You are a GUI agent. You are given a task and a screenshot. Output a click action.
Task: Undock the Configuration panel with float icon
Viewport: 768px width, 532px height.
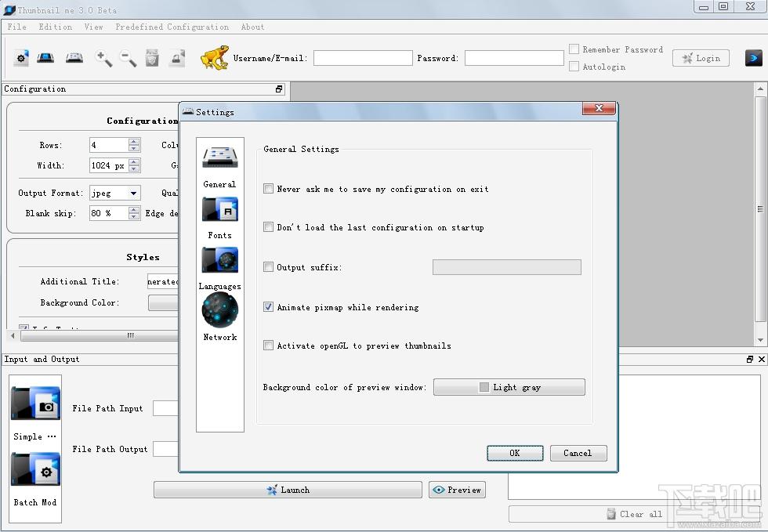pyautogui.click(x=279, y=89)
